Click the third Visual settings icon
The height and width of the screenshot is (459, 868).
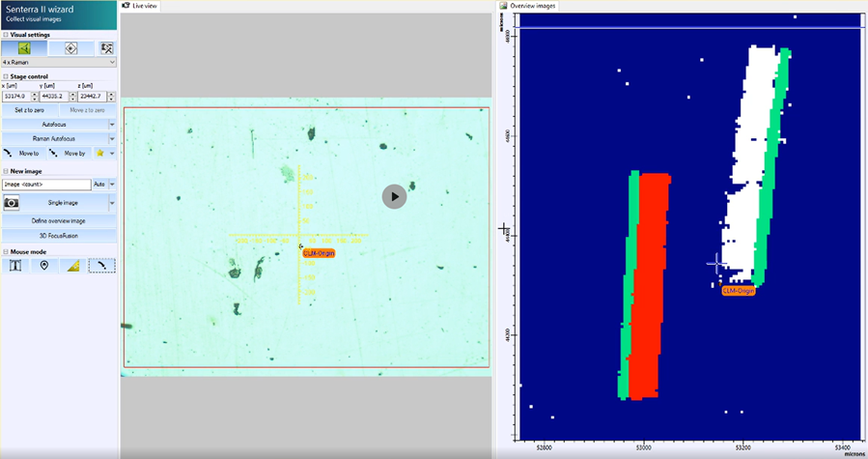click(106, 47)
